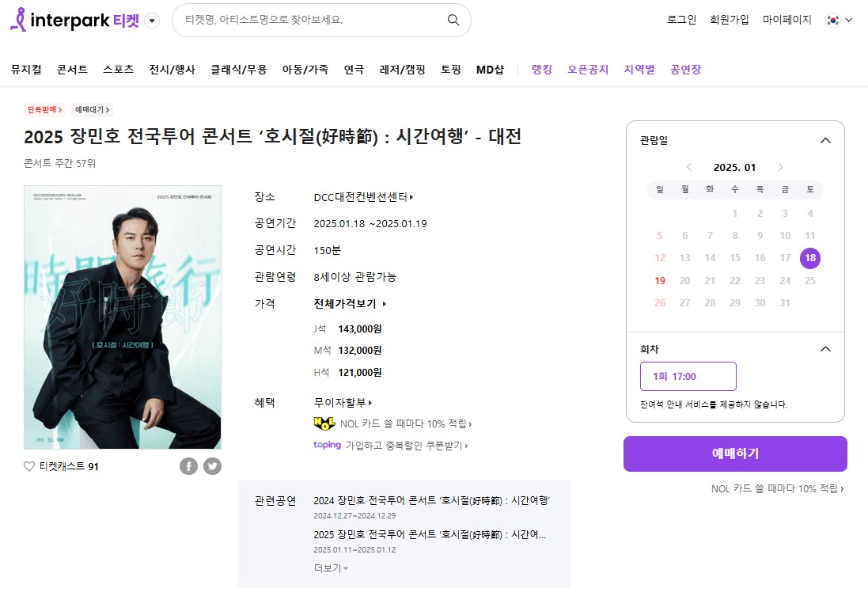This screenshot has height=596, width=868.
Task: Collapse the 관람일 date section
Action: pos(825,140)
